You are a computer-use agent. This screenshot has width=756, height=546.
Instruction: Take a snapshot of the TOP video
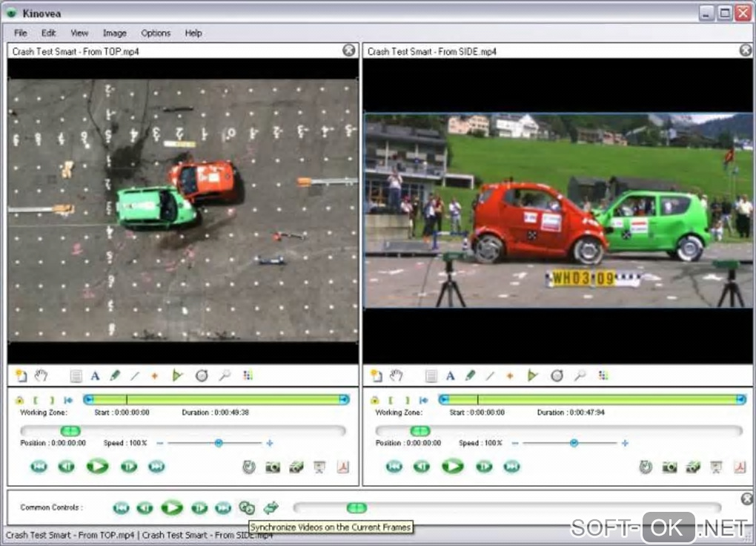pos(273,467)
